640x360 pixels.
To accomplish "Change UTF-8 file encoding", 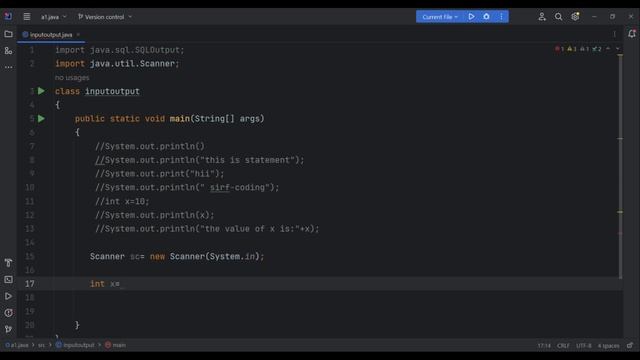I will pyautogui.click(x=584, y=346).
